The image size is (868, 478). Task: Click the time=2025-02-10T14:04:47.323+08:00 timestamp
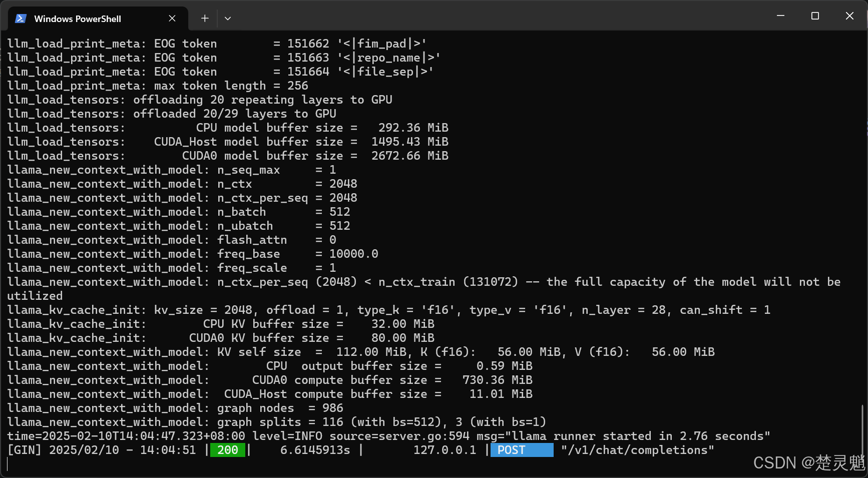tap(126, 436)
